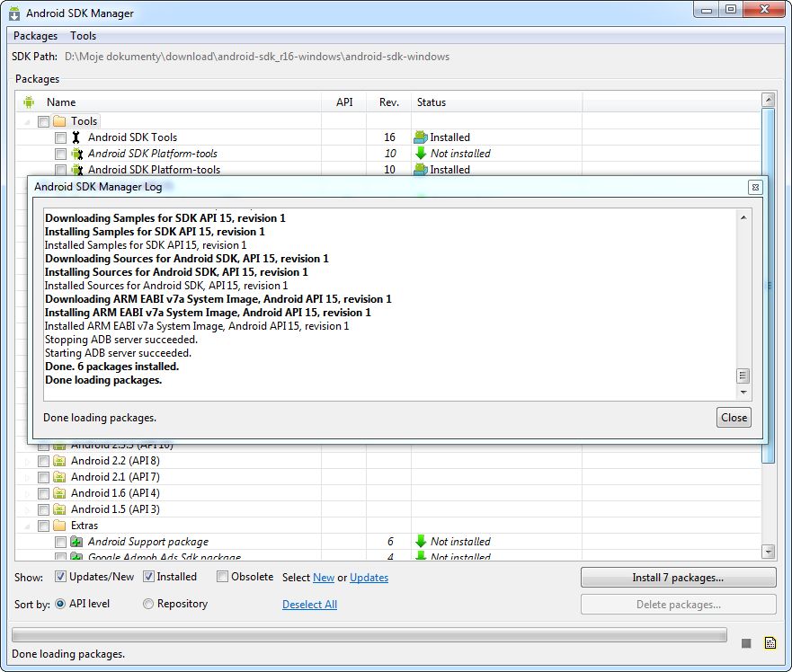Toggle the Updates/New show filter

60,577
